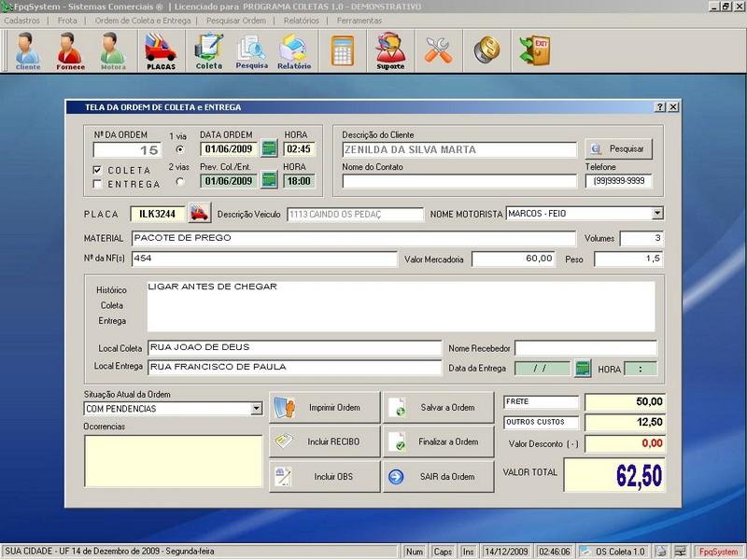Check the ENTREGA checkbox
The height and width of the screenshot is (560, 747).
(x=98, y=184)
